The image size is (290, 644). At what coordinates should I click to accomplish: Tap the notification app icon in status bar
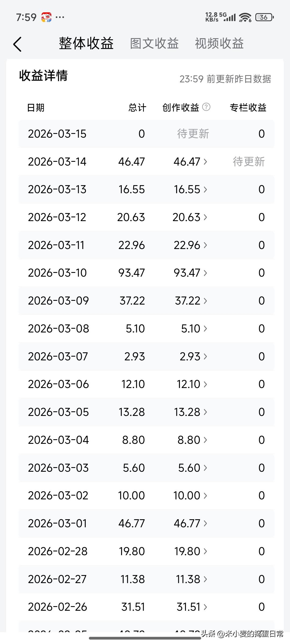(x=46, y=17)
